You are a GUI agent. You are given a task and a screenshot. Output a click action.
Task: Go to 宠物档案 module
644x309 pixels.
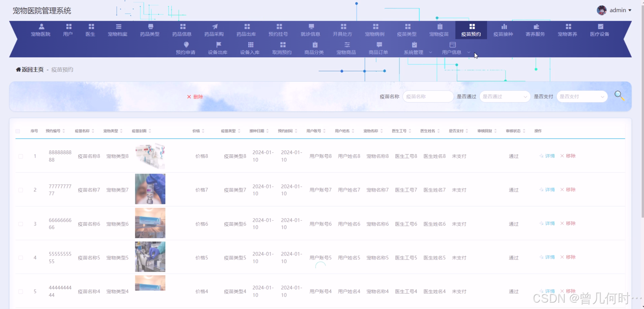118,30
